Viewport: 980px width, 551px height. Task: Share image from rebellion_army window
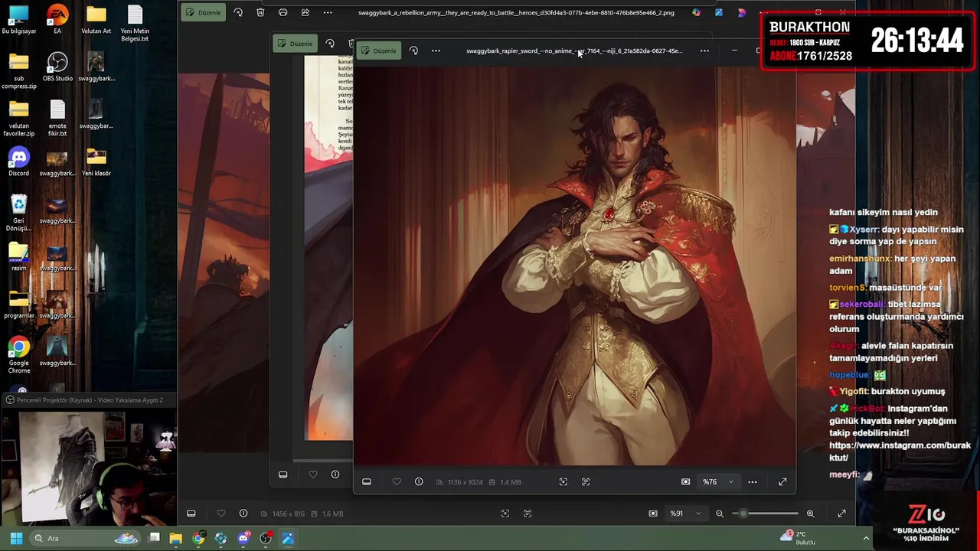point(305,12)
